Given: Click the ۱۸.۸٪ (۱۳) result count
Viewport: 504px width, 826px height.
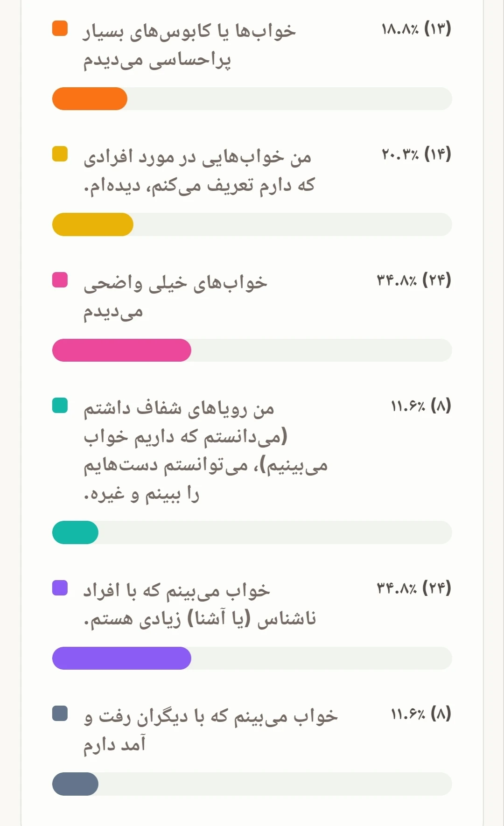Looking at the screenshot, I should (416, 29).
